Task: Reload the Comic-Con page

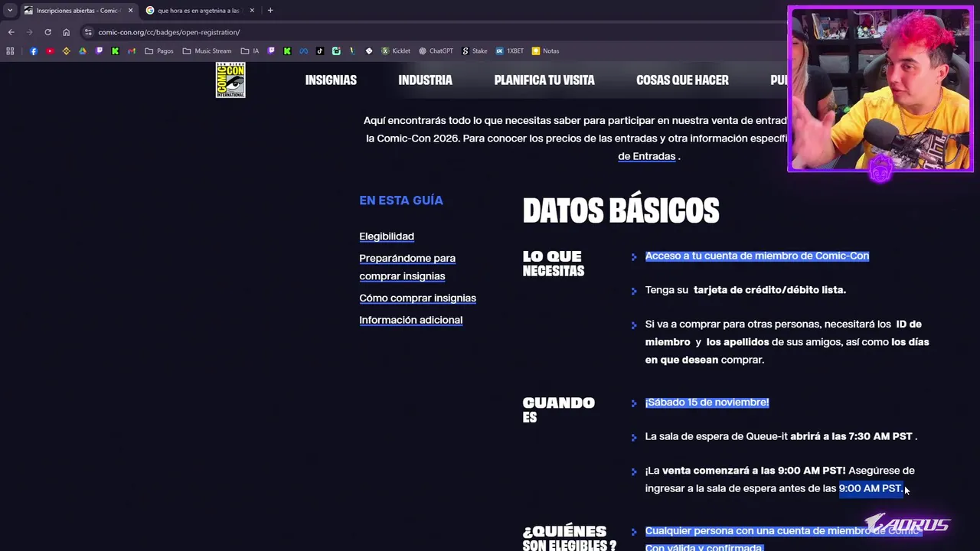Action: 47,32
